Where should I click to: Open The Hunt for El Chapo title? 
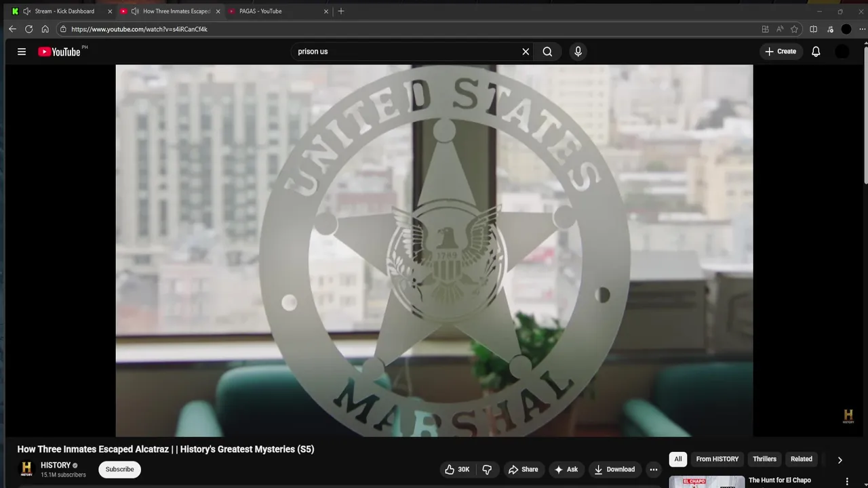point(780,481)
